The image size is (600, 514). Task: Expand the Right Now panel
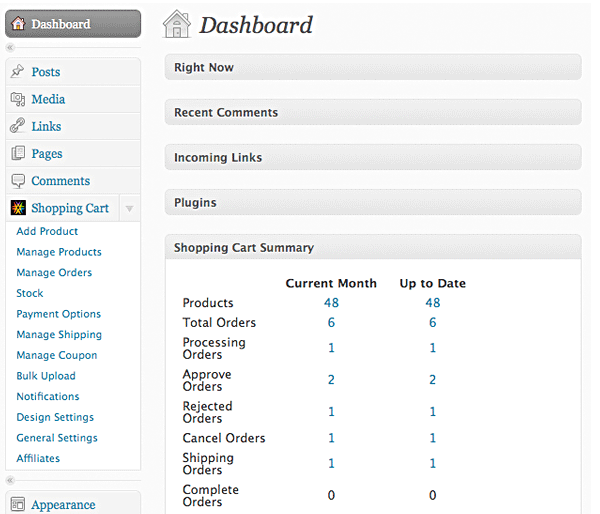tap(373, 67)
